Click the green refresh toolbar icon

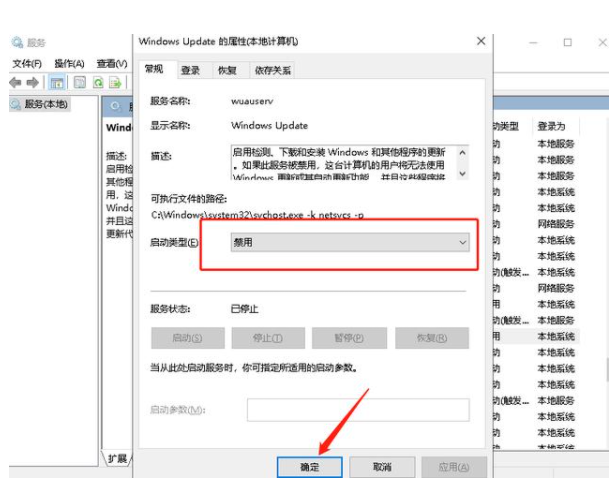click(98, 82)
